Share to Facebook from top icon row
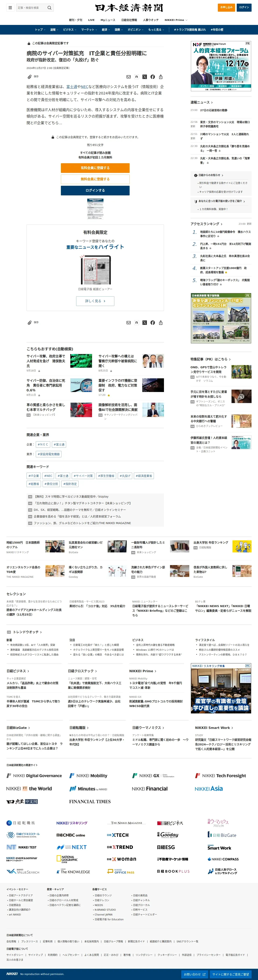This screenshot has width=258, height=980. pos(153,77)
